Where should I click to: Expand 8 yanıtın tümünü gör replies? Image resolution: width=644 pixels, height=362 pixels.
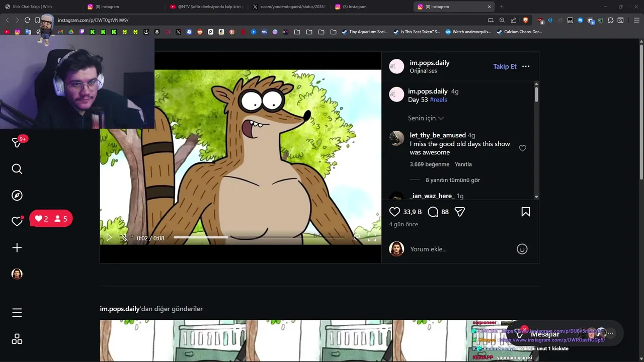453,180
